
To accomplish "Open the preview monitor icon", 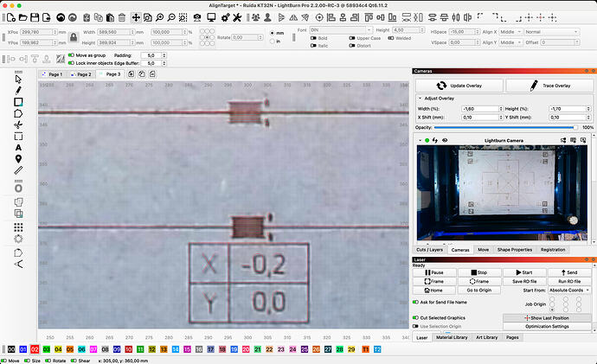I will [x=211, y=17].
